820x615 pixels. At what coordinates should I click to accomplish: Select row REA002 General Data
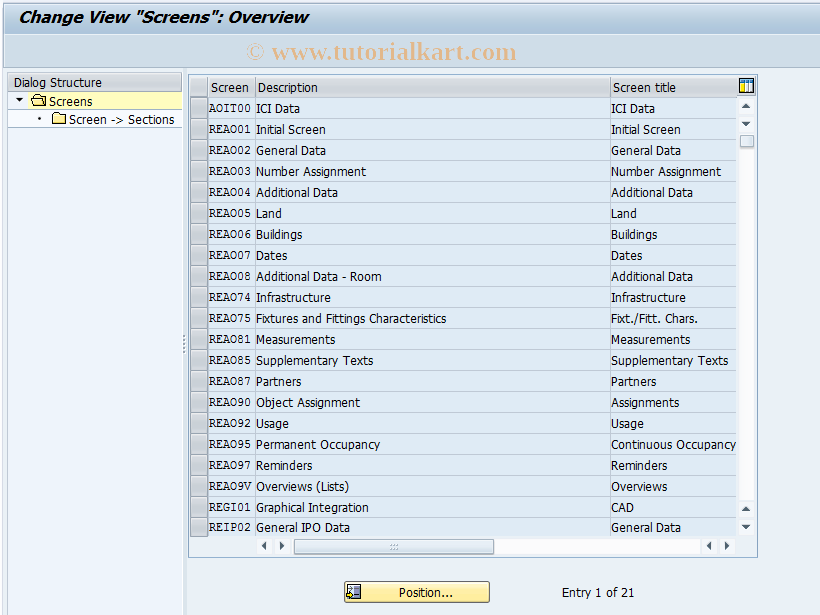pos(199,150)
